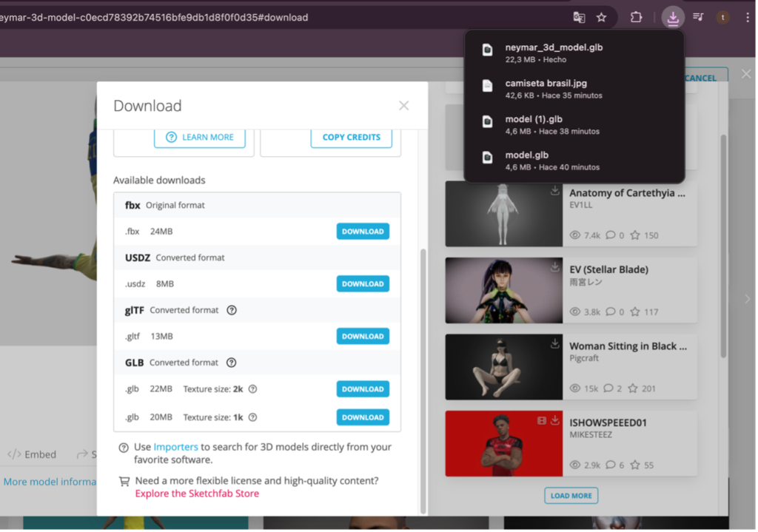Open Explore the Sketchfab Store link
This screenshot has height=532, width=758.
pos(197,494)
